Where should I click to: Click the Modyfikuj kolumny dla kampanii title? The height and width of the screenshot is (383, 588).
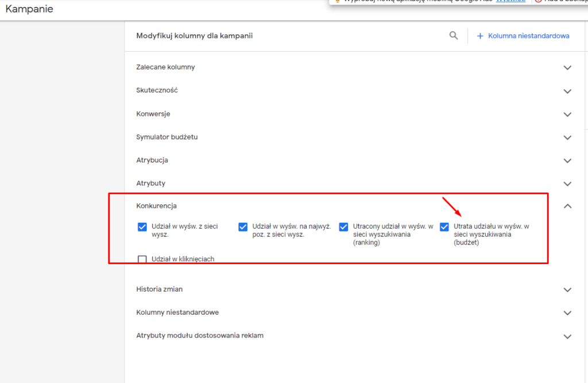point(194,36)
